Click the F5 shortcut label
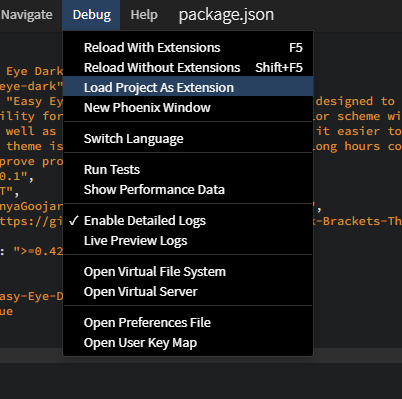The width and height of the screenshot is (402, 399). click(x=296, y=48)
